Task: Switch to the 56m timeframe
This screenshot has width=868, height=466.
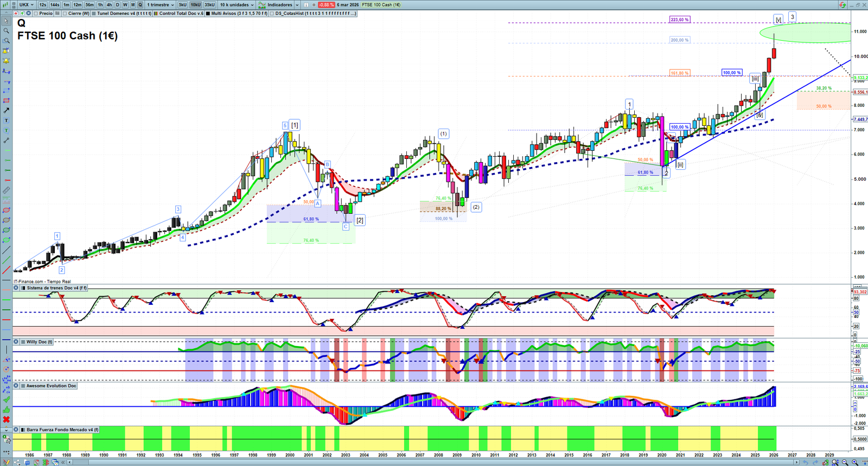Action: [90, 5]
